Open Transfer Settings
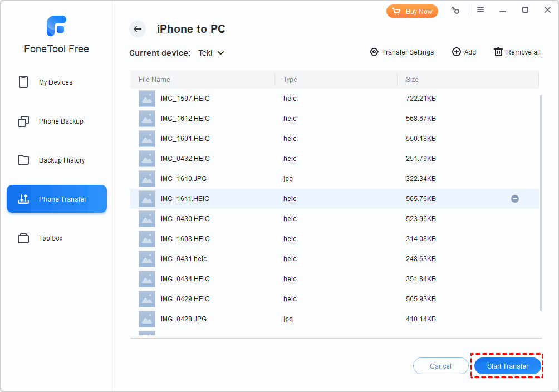The height and width of the screenshot is (392, 559). (401, 52)
